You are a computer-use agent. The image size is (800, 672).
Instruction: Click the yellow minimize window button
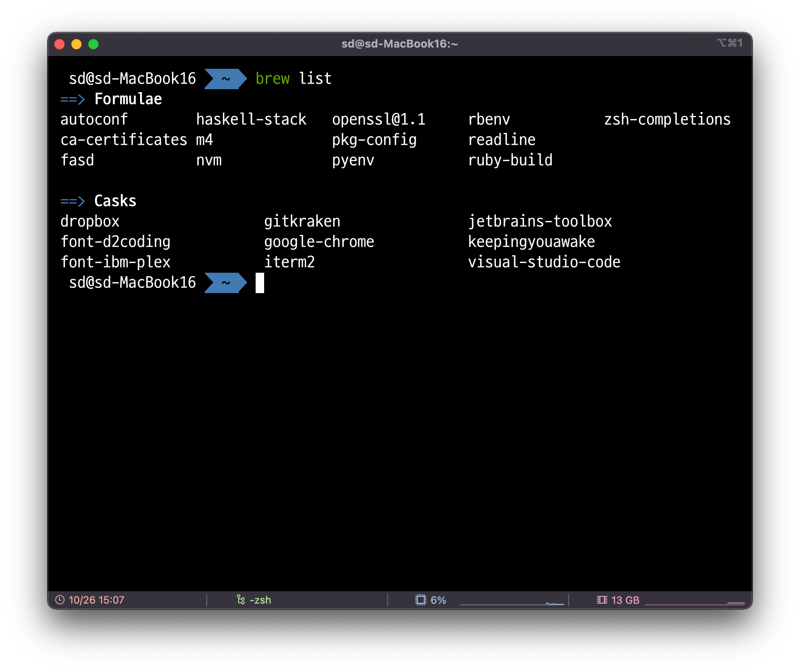[x=76, y=44]
